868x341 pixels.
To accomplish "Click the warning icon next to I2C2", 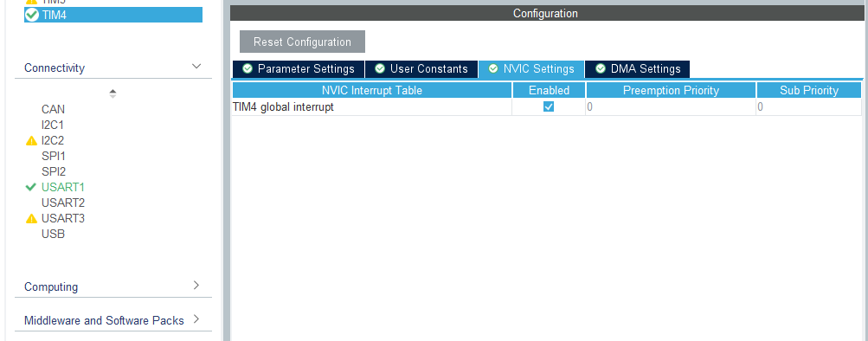I will pos(31,141).
